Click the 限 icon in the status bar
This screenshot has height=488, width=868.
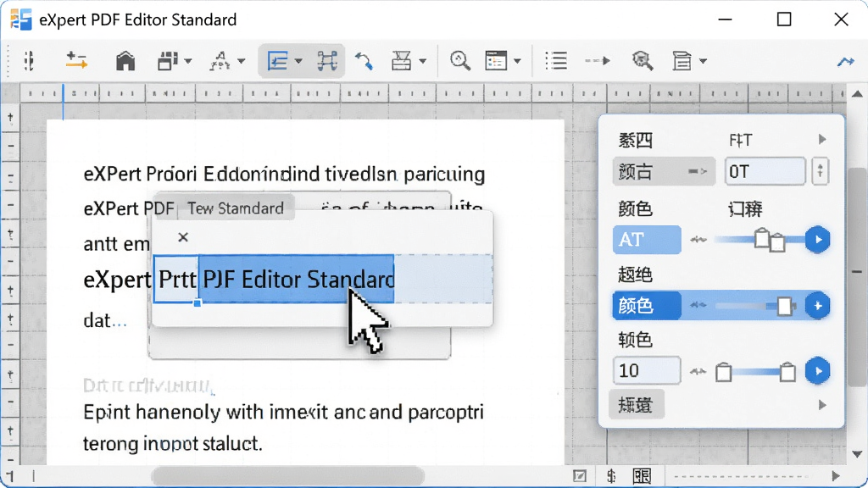[643, 476]
